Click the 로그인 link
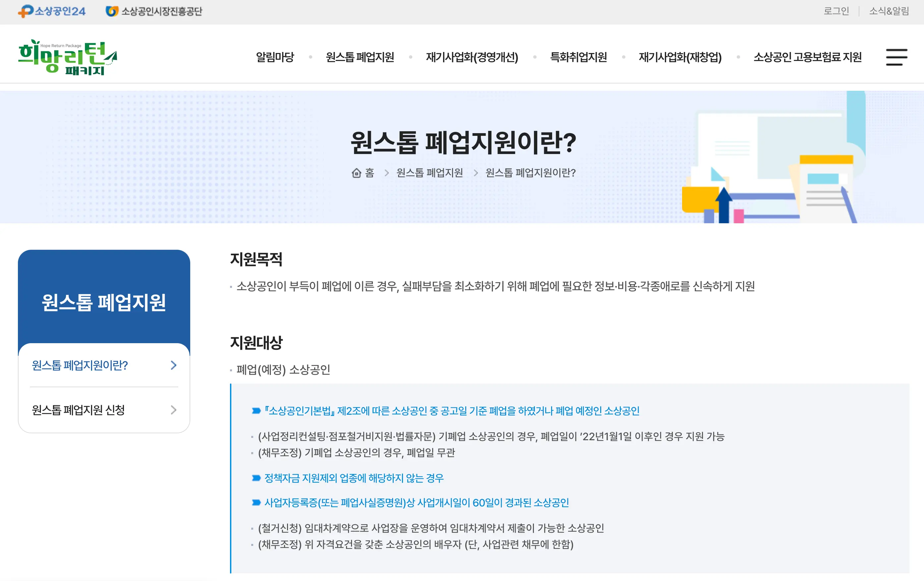The width and height of the screenshot is (924, 581). (x=836, y=11)
